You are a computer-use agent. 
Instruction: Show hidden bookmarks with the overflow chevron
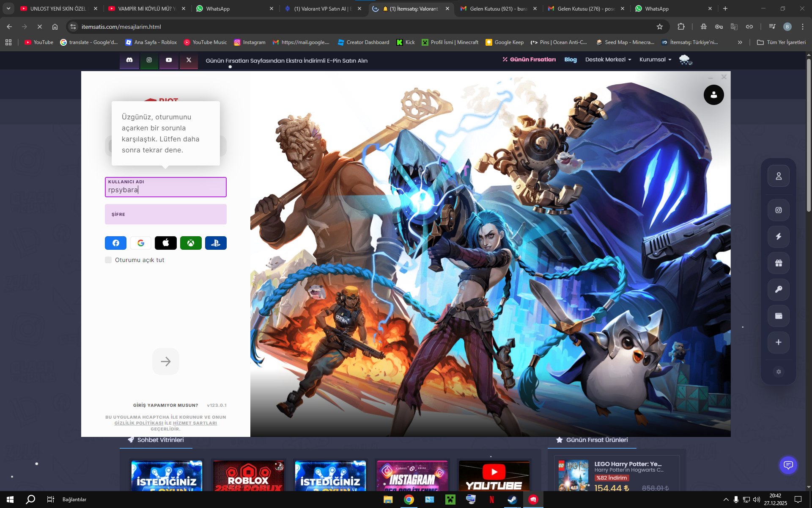click(x=740, y=42)
